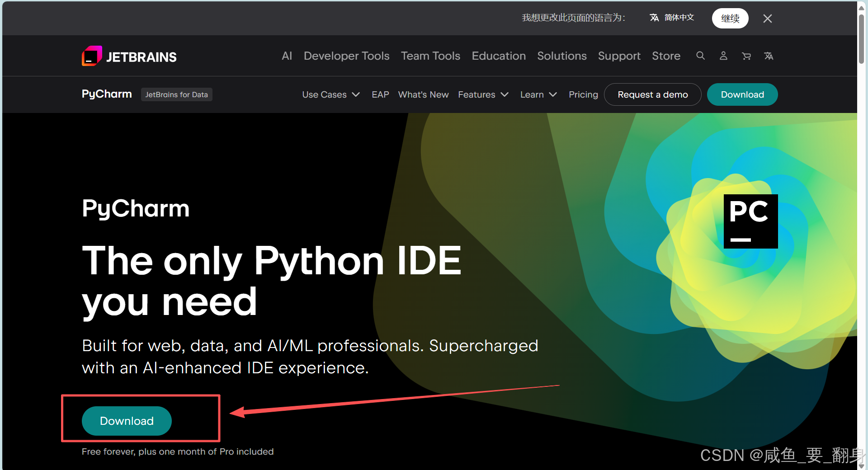Viewport: 868px width, 470px height.
Task: Click the PyCharm PC logo tile
Action: tap(750, 221)
